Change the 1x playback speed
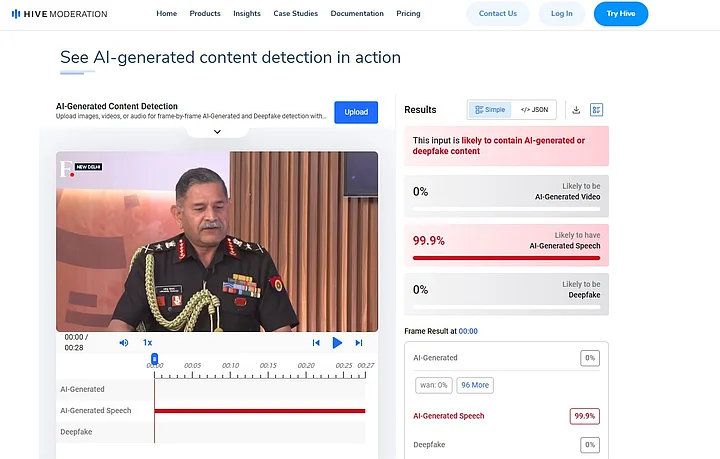 coord(147,342)
